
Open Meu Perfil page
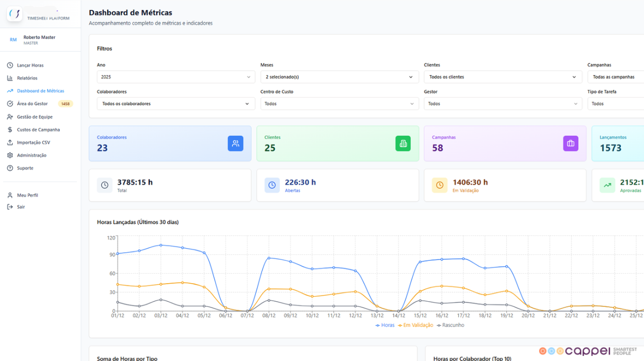[x=27, y=195]
